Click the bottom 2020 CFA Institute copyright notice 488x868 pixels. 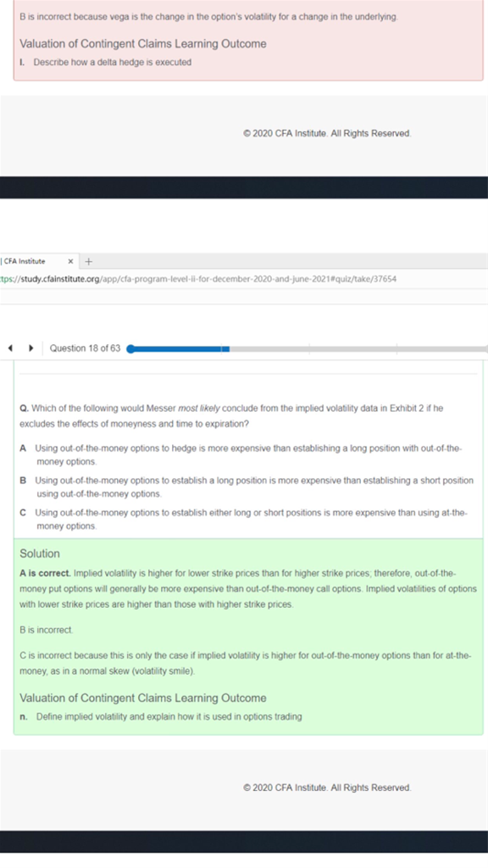[x=327, y=787]
